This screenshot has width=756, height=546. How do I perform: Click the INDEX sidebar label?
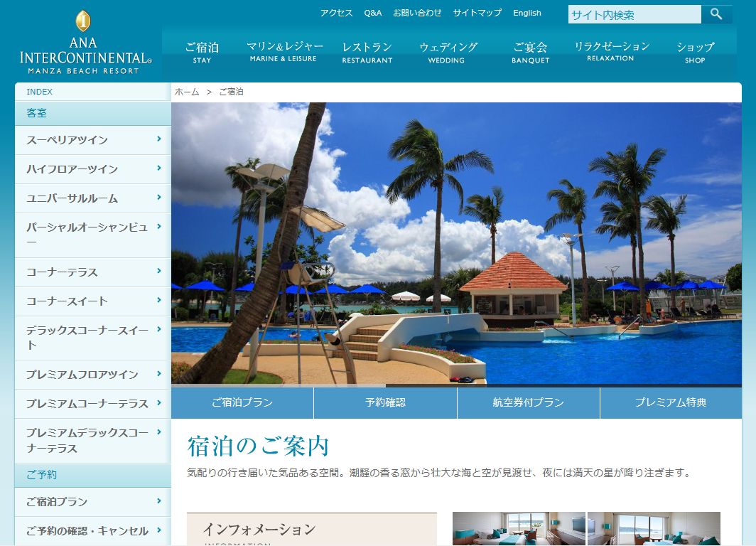(40, 92)
